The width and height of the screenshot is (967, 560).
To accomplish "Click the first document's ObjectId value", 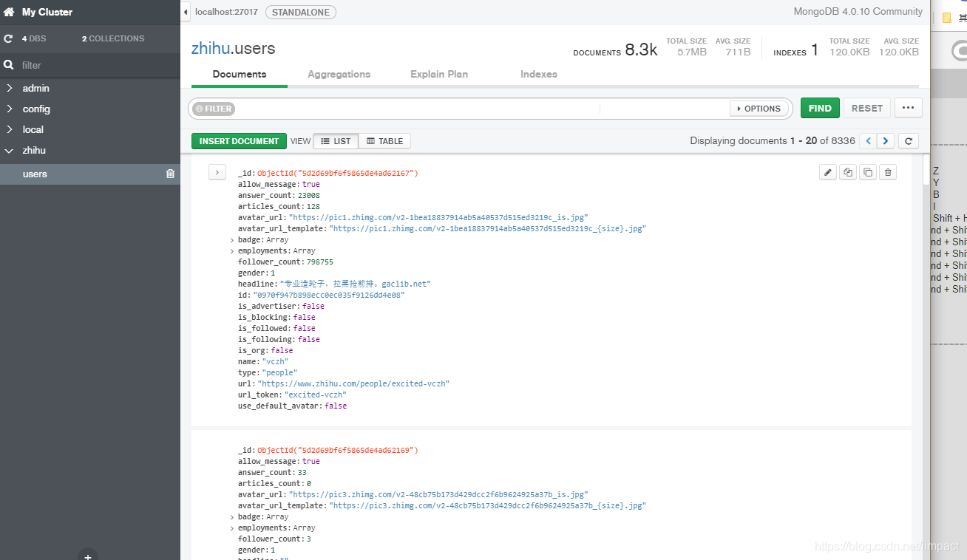I will click(x=338, y=174).
